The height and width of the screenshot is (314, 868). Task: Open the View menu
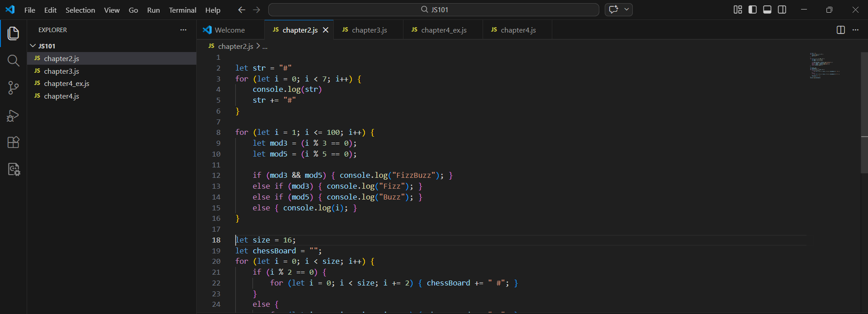pyautogui.click(x=112, y=10)
